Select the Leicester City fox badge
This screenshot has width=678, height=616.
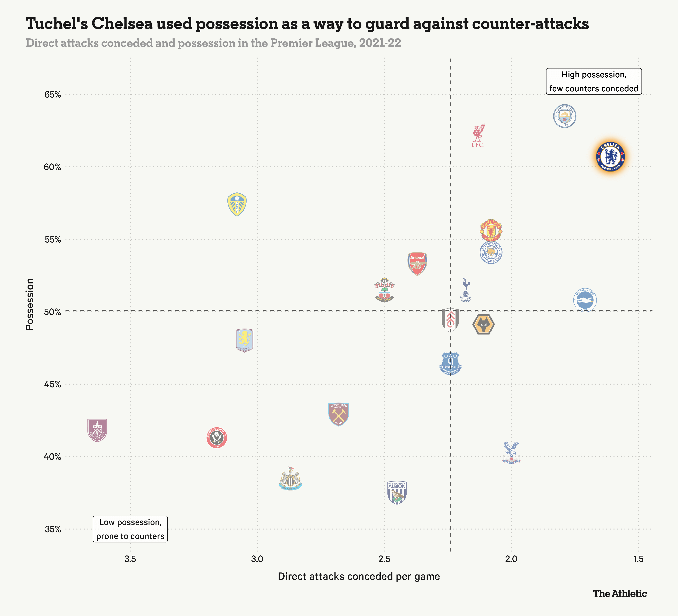(x=491, y=252)
